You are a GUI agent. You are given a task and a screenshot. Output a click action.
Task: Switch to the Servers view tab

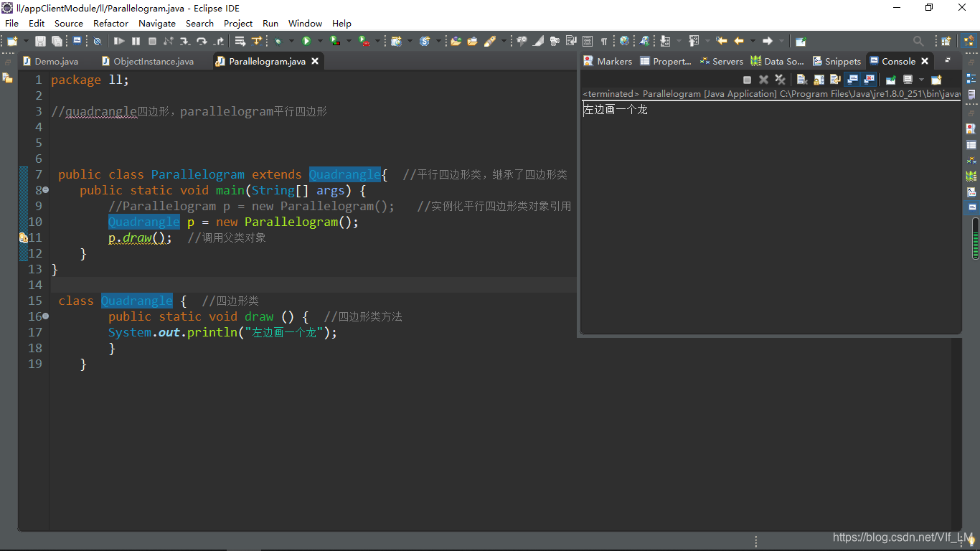pyautogui.click(x=722, y=61)
